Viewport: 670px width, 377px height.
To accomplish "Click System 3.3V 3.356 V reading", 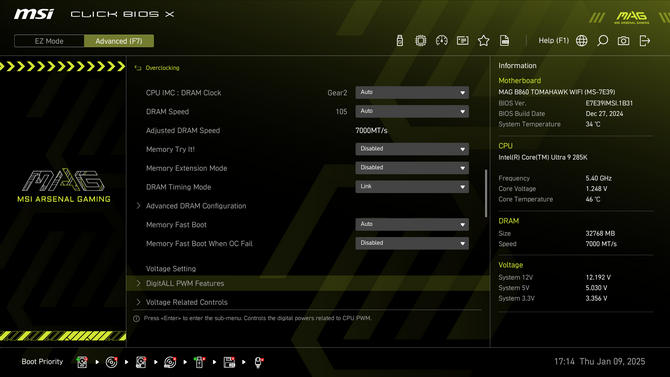I will click(596, 298).
